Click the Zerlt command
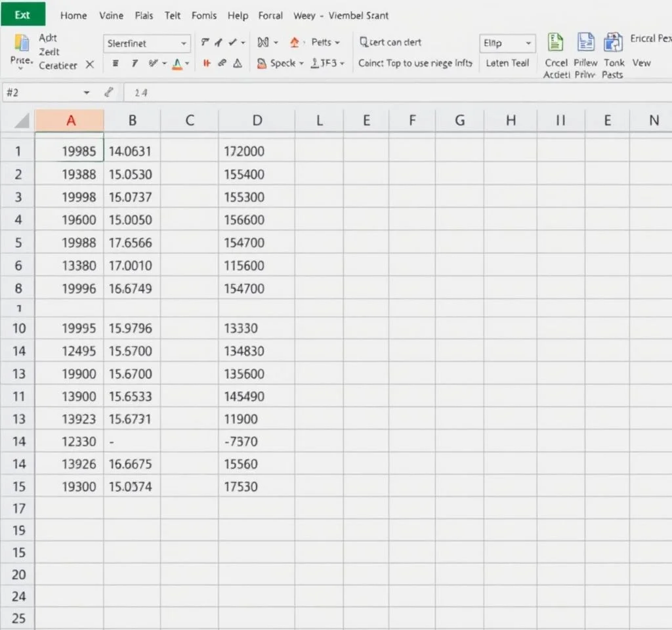 click(x=49, y=51)
